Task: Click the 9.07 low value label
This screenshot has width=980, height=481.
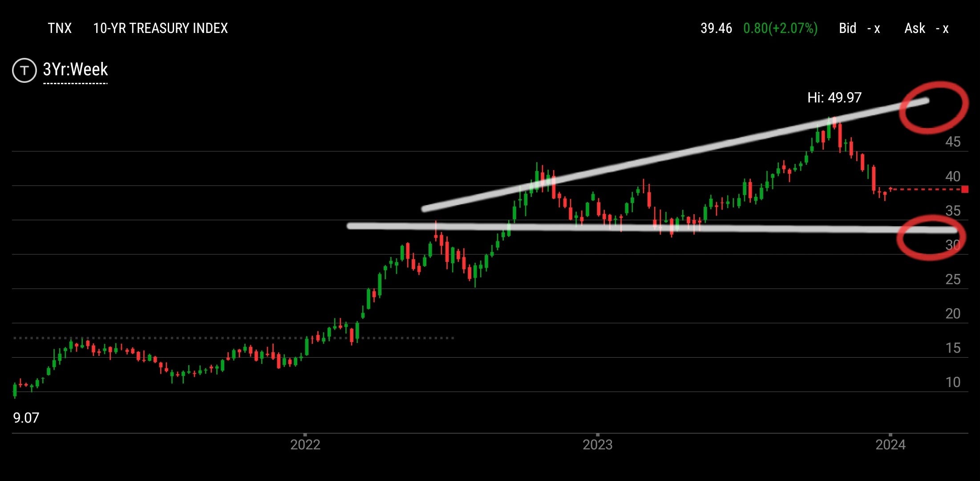Action: (x=26, y=418)
